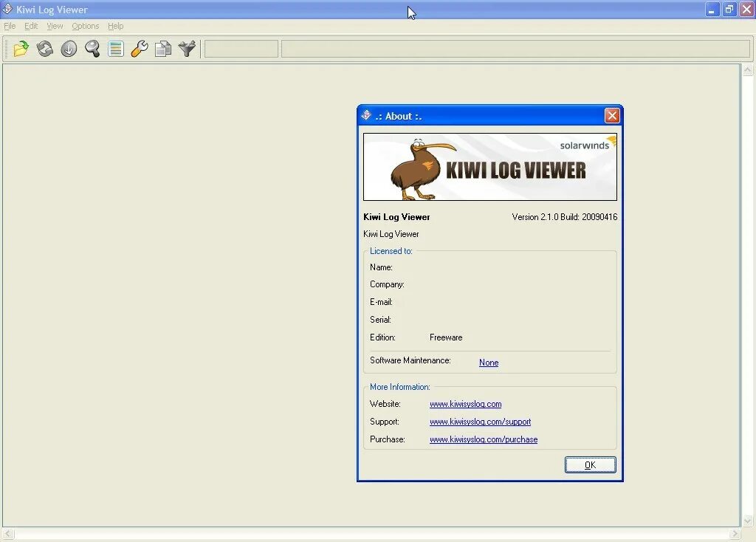
Task: Click the refresh/reload toolbar icon
Action: 45,49
